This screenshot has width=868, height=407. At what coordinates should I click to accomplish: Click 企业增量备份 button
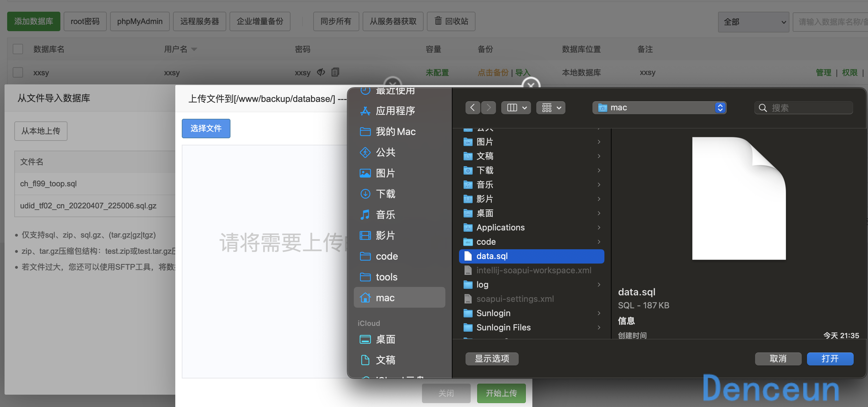pos(260,21)
